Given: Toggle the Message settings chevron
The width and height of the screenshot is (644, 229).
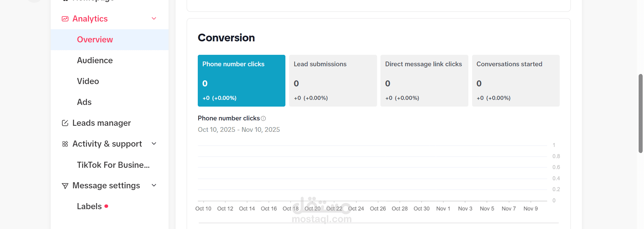Looking at the screenshot, I should (x=154, y=185).
